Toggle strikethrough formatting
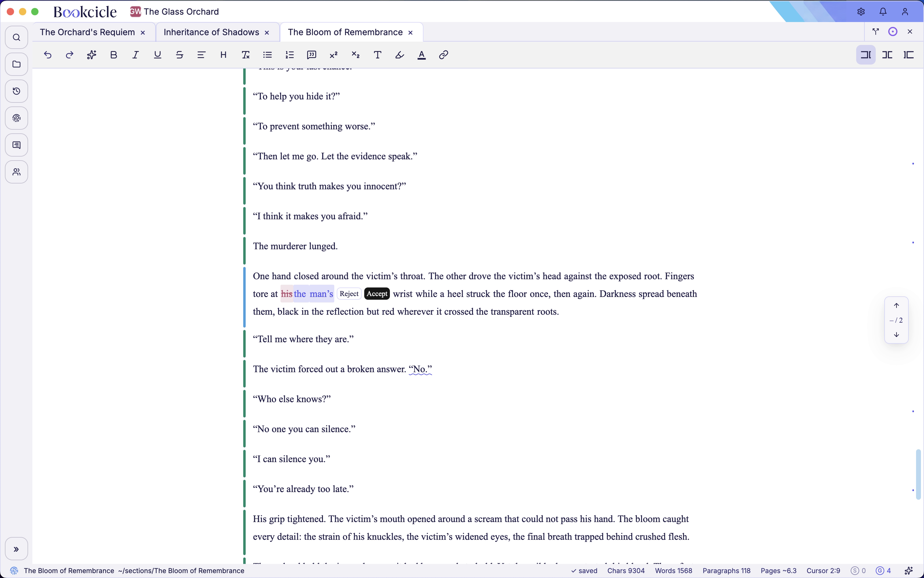 point(179,55)
